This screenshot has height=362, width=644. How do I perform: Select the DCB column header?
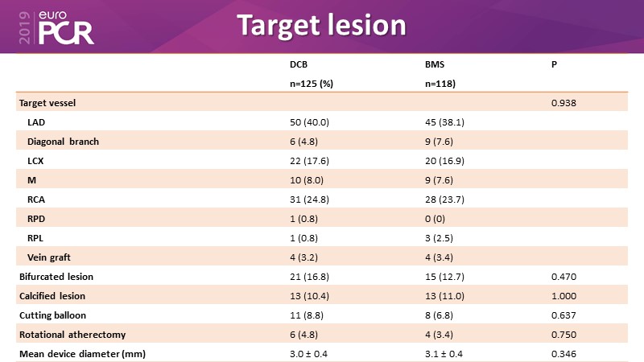pos(298,64)
